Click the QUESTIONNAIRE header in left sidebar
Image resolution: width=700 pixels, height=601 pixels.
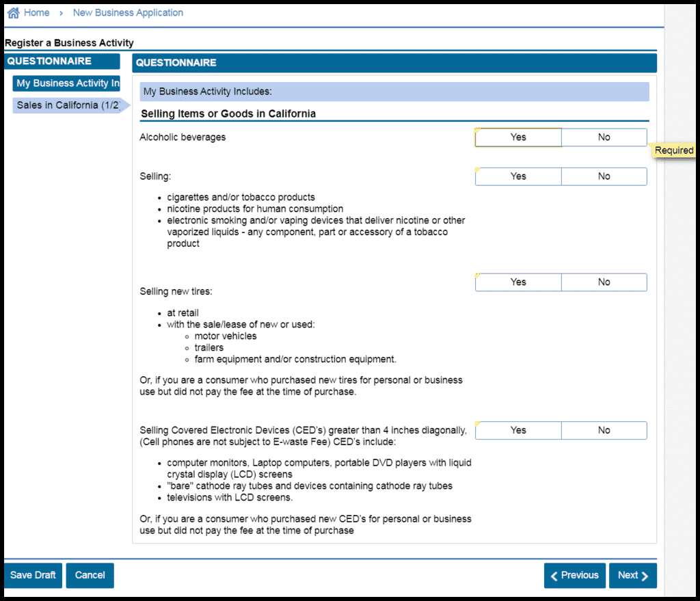[x=62, y=62]
